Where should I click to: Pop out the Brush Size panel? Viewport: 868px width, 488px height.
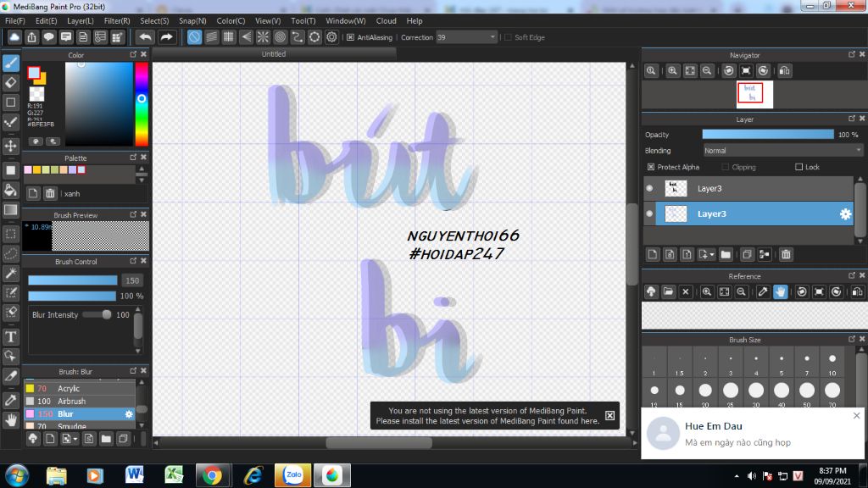pyautogui.click(x=851, y=339)
